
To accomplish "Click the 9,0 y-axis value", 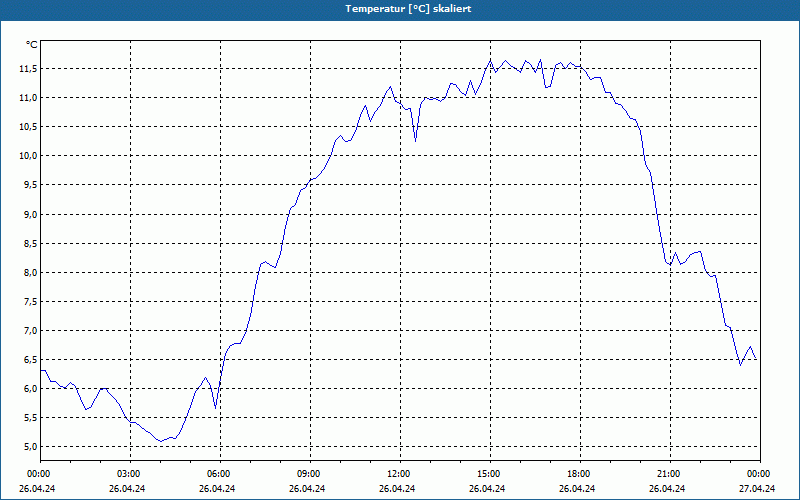I will pyautogui.click(x=30, y=214).
